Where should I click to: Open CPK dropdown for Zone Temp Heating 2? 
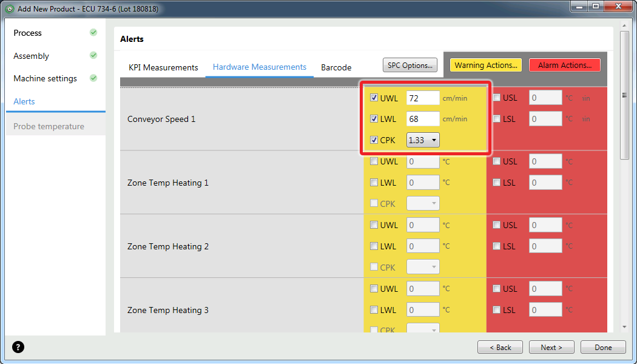coord(423,267)
